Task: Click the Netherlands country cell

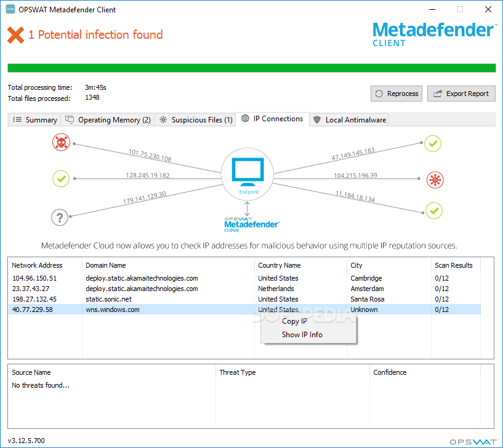Action: (276, 289)
